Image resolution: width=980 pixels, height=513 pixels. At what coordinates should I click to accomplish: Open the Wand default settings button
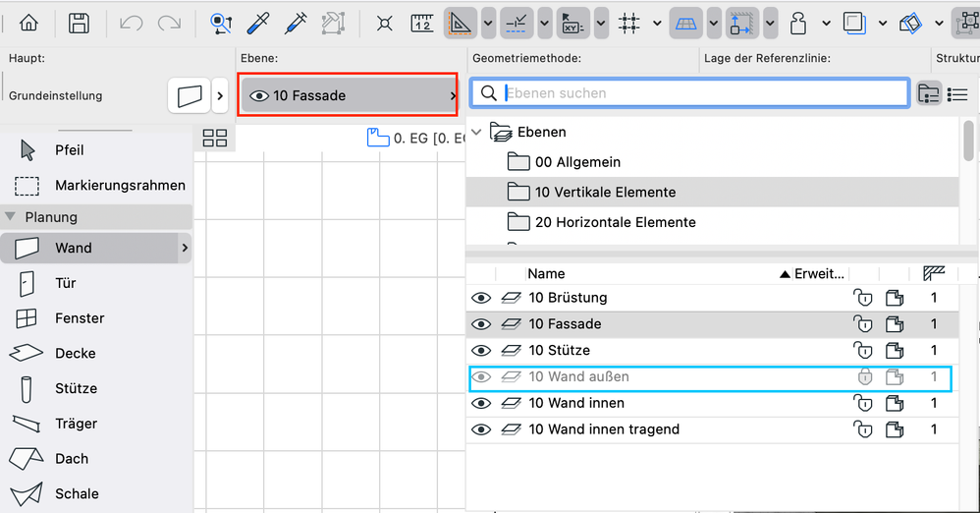(189, 95)
